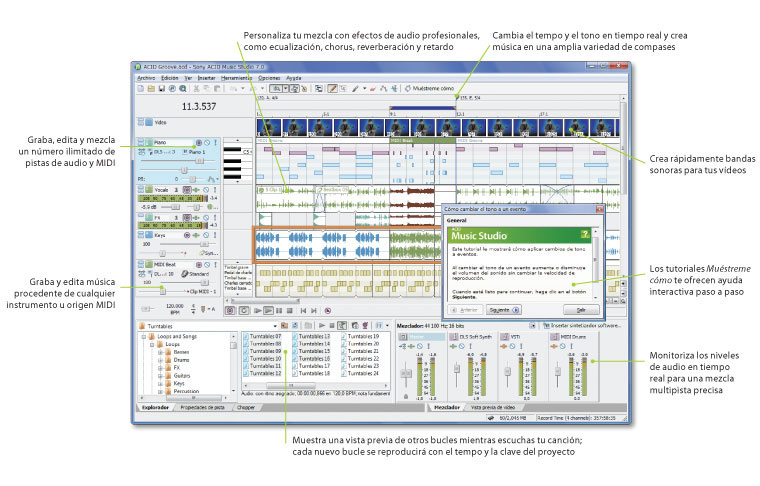Click the Anterior button in the tutorial

pyautogui.click(x=465, y=310)
